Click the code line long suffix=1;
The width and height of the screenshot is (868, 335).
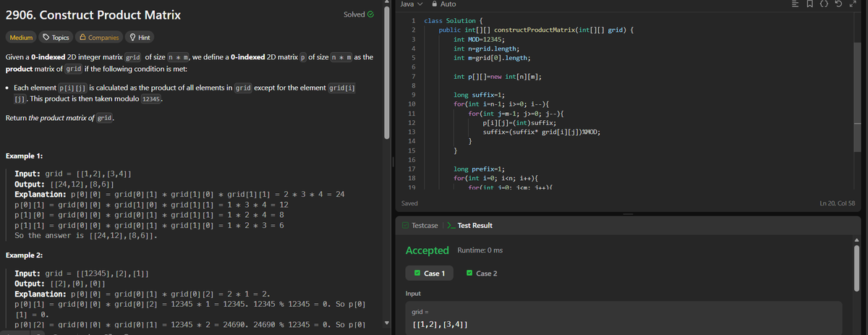pos(480,95)
